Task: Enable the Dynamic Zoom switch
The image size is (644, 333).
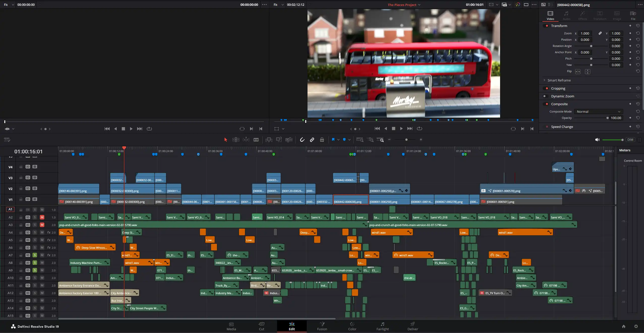Action: click(x=545, y=96)
